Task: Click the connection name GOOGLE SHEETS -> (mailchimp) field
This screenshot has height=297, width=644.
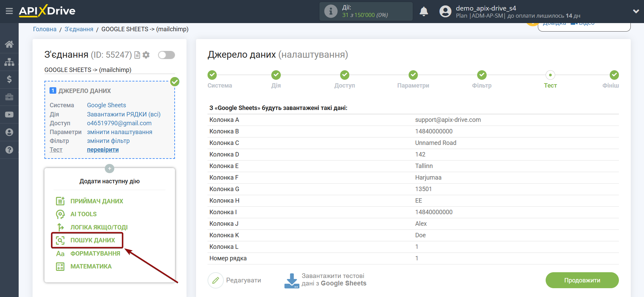Action: point(110,70)
